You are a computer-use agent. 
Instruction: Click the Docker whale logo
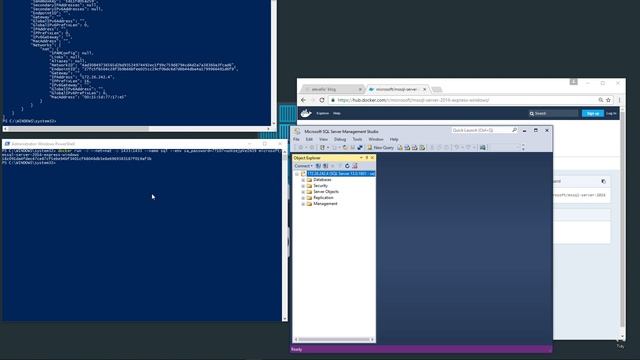[306, 113]
